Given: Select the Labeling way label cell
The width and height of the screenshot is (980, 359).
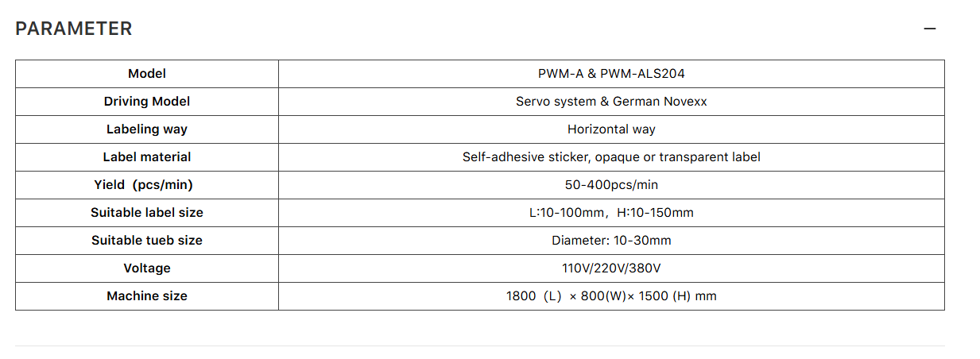Looking at the screenshot, I should click(147, 129).
